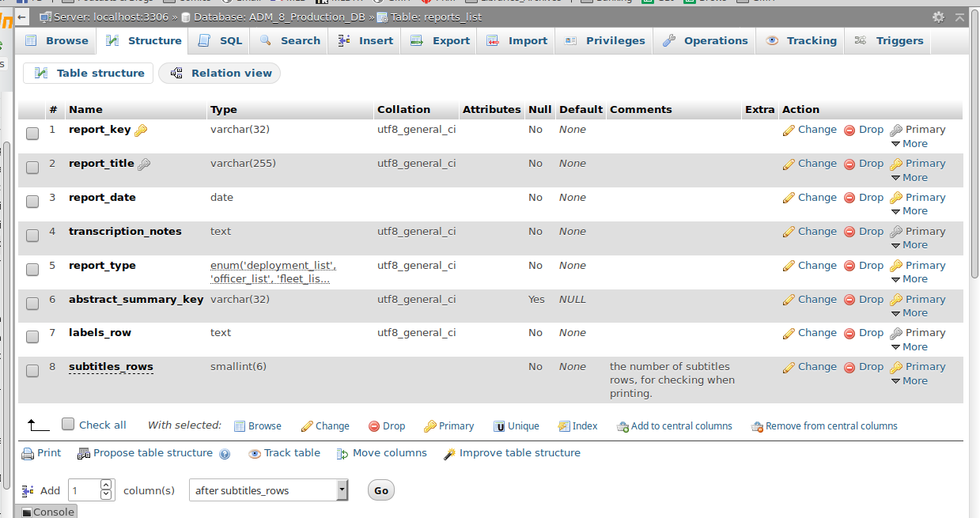Click the Move columns icon
The image size is (980, 518).
click(342, 454)
